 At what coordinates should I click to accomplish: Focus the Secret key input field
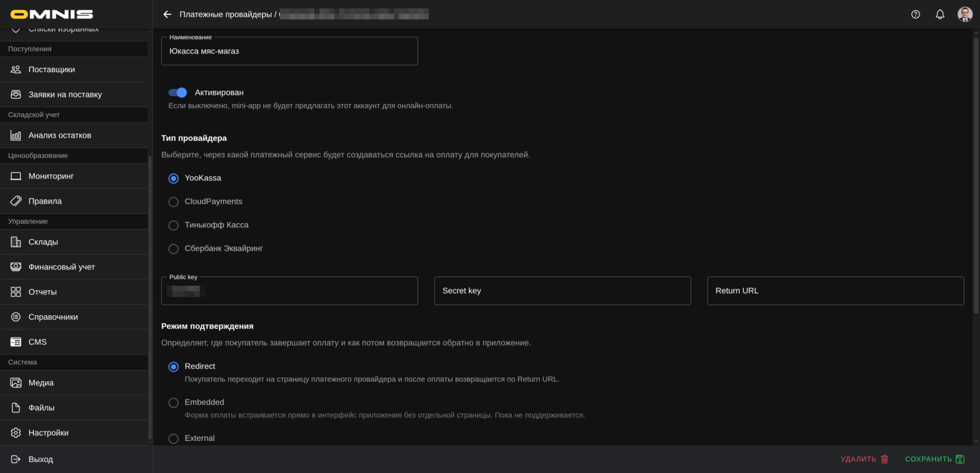(x=562, y=291)
